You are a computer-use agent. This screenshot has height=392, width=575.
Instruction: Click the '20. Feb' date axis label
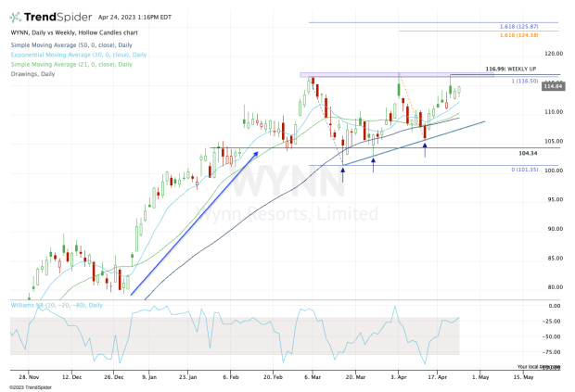coord(274,377)
